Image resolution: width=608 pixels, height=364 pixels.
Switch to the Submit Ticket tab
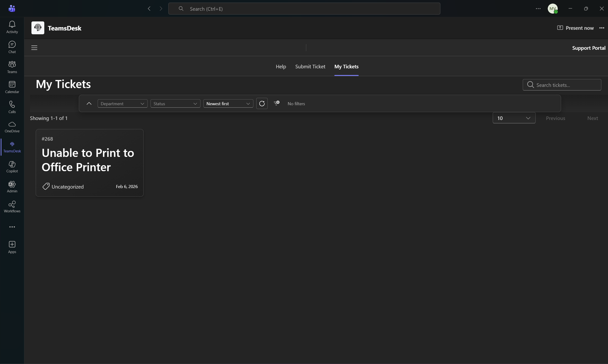[310, 66]
